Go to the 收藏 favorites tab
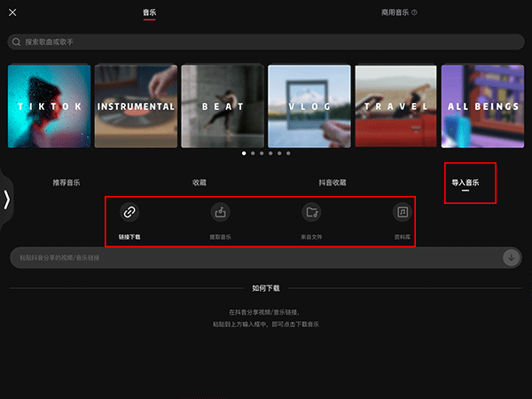 click(x=199, y=183)
